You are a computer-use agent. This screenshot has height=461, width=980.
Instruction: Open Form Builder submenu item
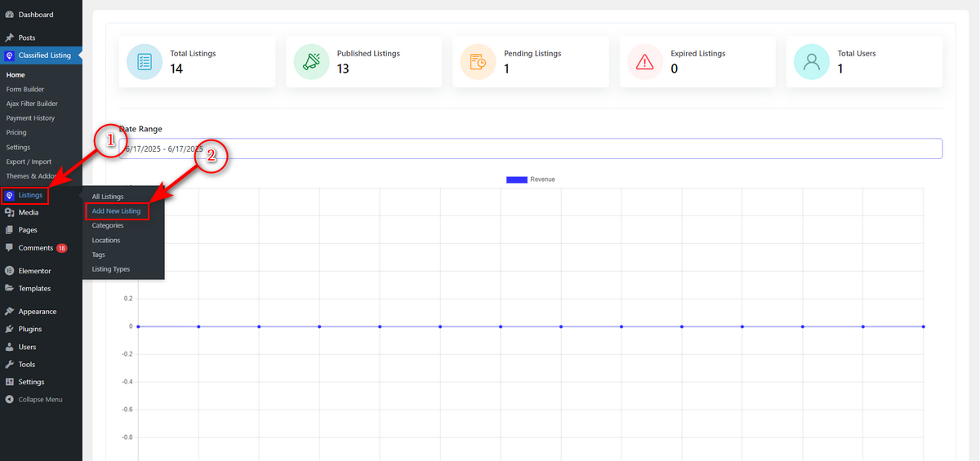25,89
